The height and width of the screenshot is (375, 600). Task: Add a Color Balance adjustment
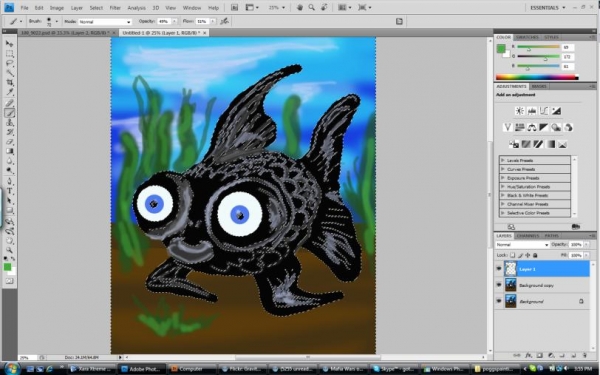click(x=532, y=127)
